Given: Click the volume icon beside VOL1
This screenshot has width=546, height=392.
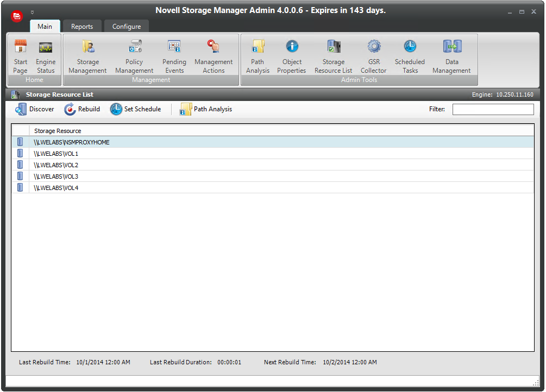Looking at the screenshot, I should pos(20,154).
